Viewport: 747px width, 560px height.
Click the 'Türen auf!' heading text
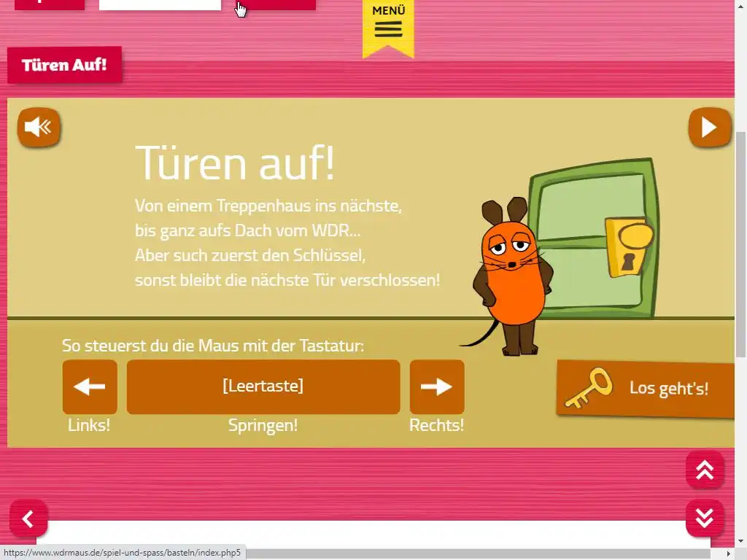point(235,163)
